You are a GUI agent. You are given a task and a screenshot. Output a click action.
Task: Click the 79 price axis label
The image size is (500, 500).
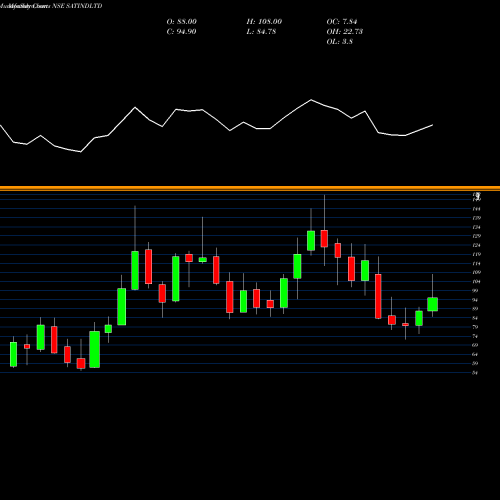click(x=475, y=327)
